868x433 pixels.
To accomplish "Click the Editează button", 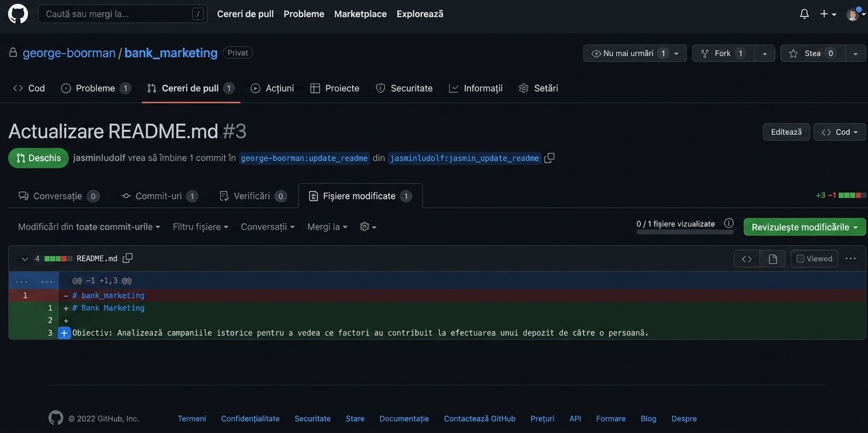I will (x=786, y=132).
